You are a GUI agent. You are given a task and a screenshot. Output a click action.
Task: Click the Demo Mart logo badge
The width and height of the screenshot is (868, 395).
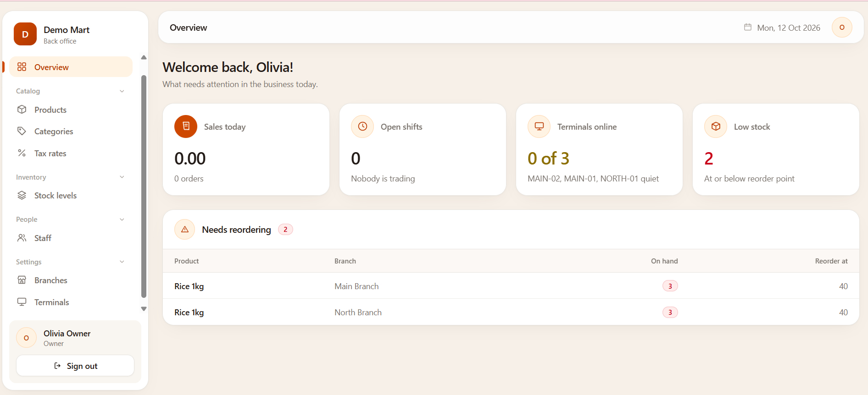tap(25, 34)
